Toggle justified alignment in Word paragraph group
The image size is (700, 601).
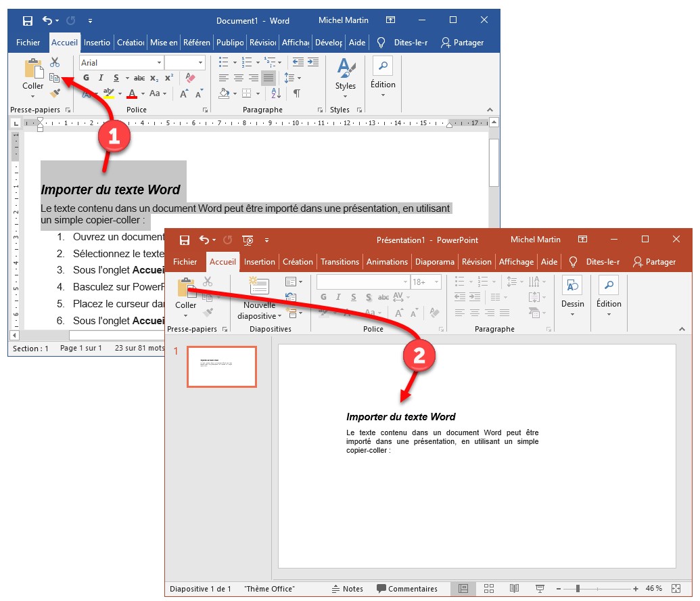click(269, 78)
